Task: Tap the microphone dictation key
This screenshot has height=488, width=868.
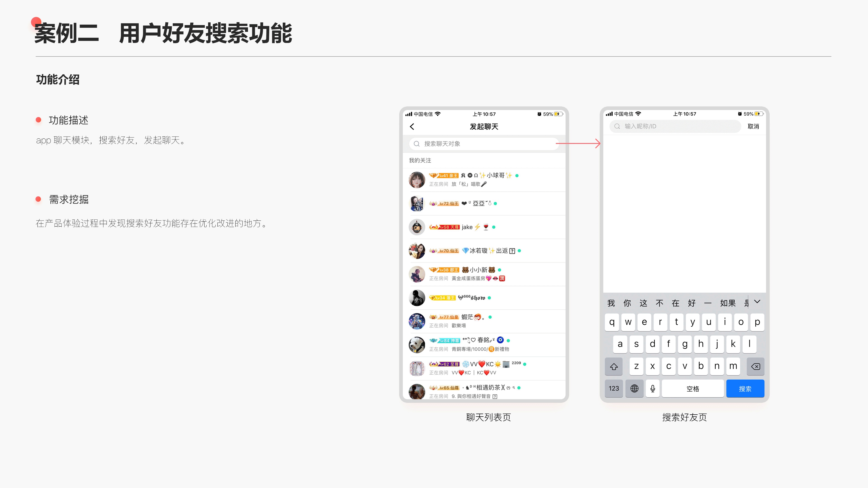Action: 652,389
